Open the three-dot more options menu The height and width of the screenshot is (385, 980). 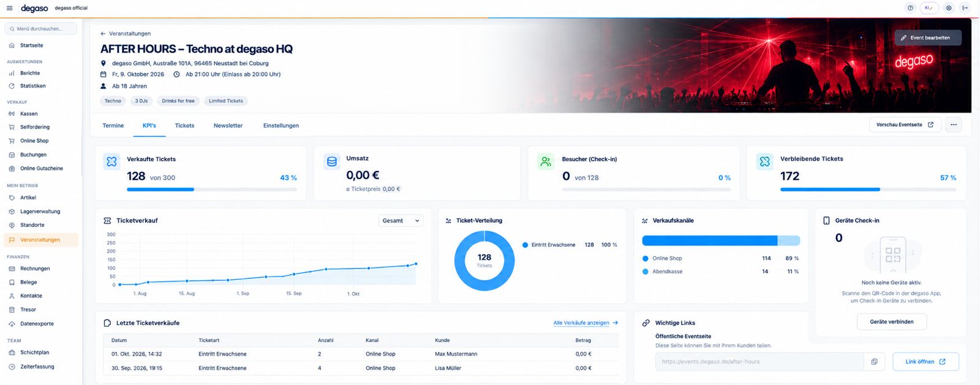954,125
